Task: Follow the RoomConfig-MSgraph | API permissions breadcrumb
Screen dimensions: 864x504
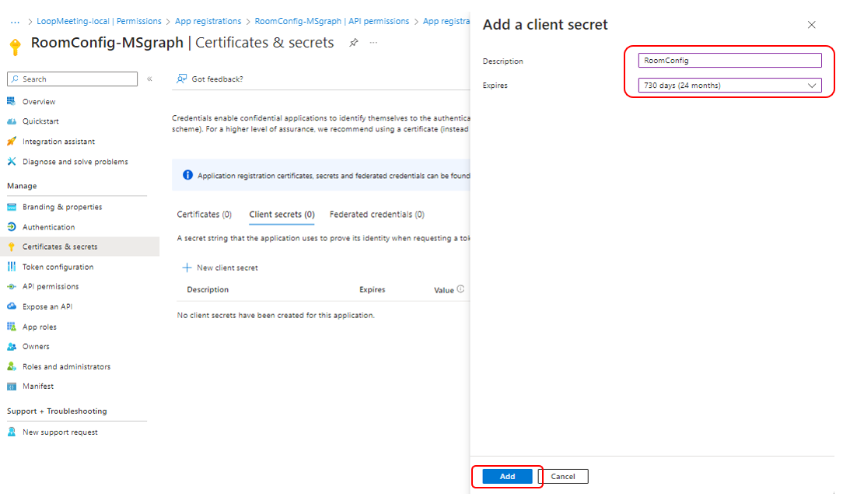Action: [x=332, y=21]
